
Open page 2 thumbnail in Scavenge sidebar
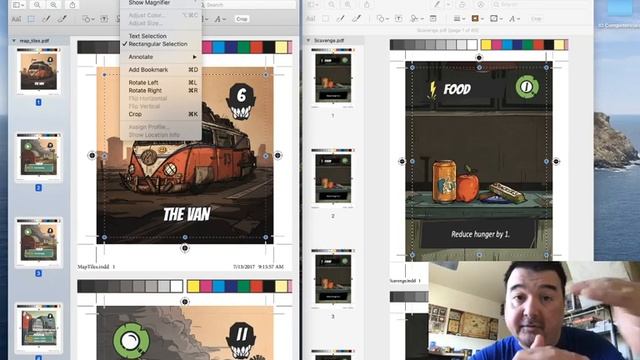pyautogui.click(x=333, y=178)
